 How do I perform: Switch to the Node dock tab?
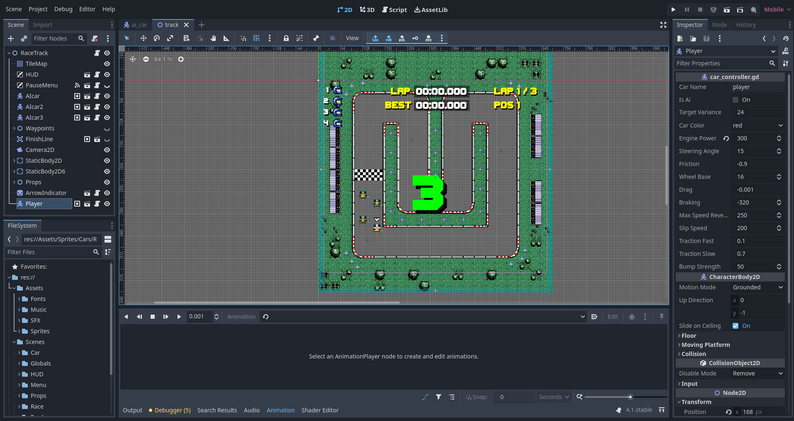tap(719, 25)
